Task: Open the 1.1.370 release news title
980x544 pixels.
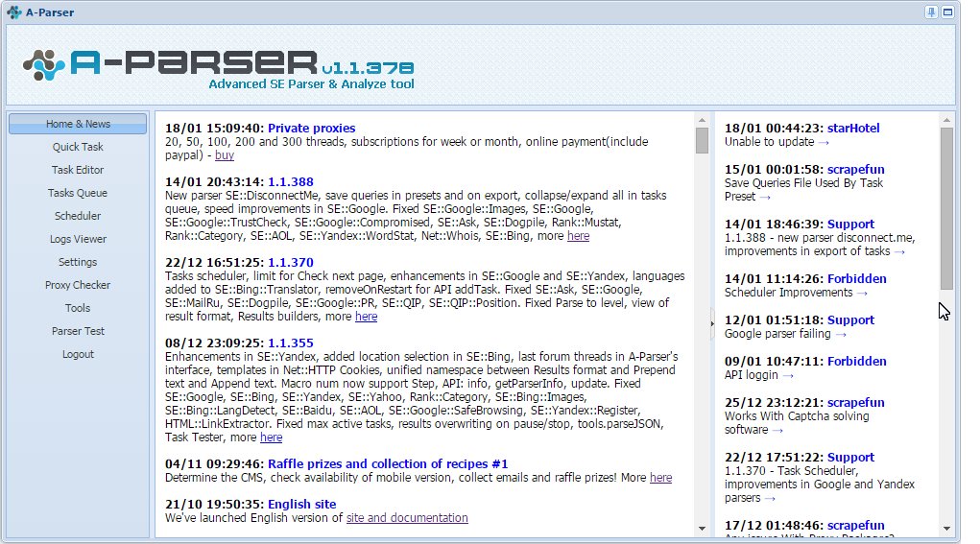Action: [x=291, y=262]
